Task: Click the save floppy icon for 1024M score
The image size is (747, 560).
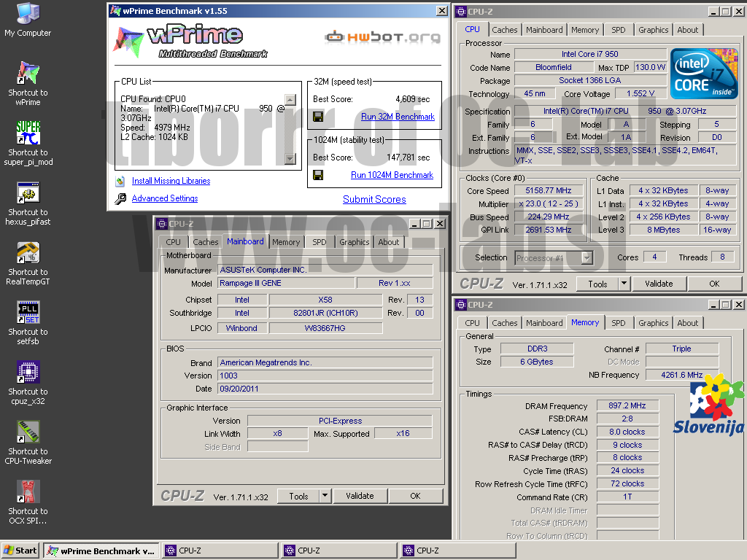Action: tap(318, 175)
